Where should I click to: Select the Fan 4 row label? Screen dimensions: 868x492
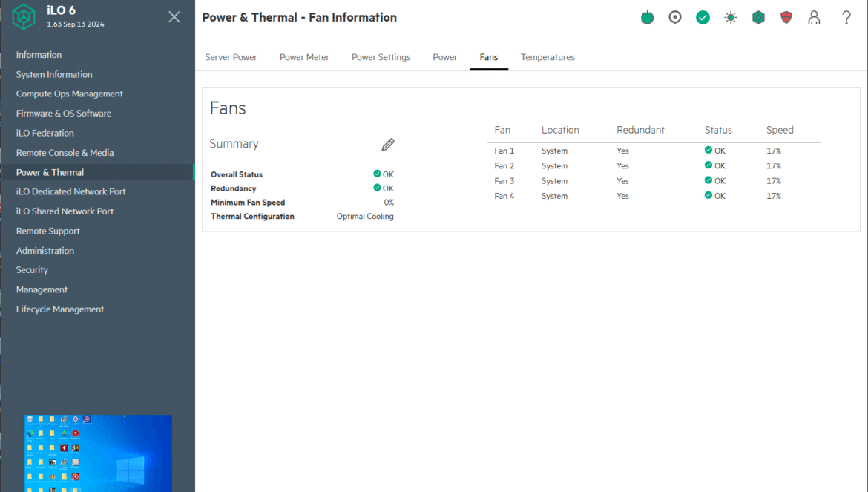click(504, 196)
